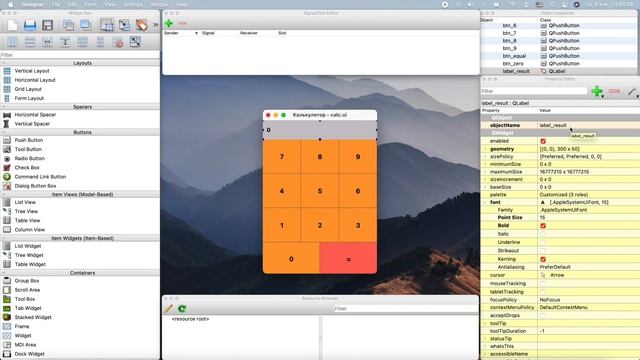Toggle the font Italic checkbox

[543, 234]
